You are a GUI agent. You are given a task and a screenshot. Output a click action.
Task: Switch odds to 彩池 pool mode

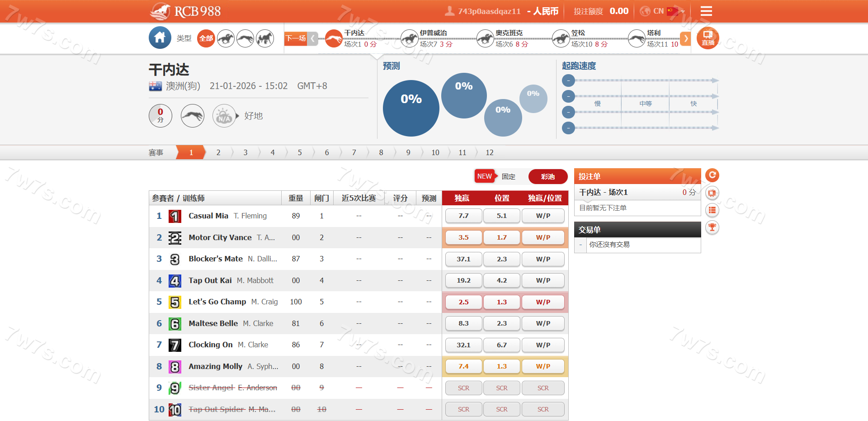tap(547, 176)
